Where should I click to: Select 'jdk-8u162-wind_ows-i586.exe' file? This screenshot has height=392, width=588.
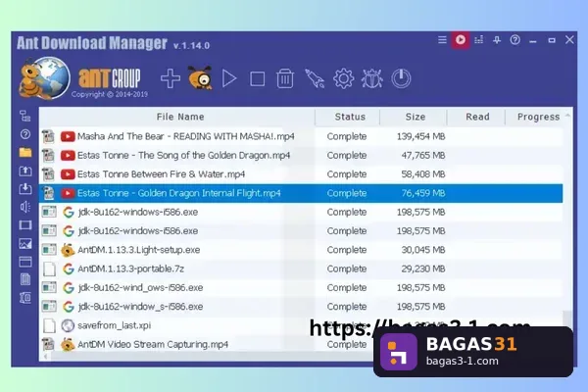pyautogui.click(x=140, y=288)
